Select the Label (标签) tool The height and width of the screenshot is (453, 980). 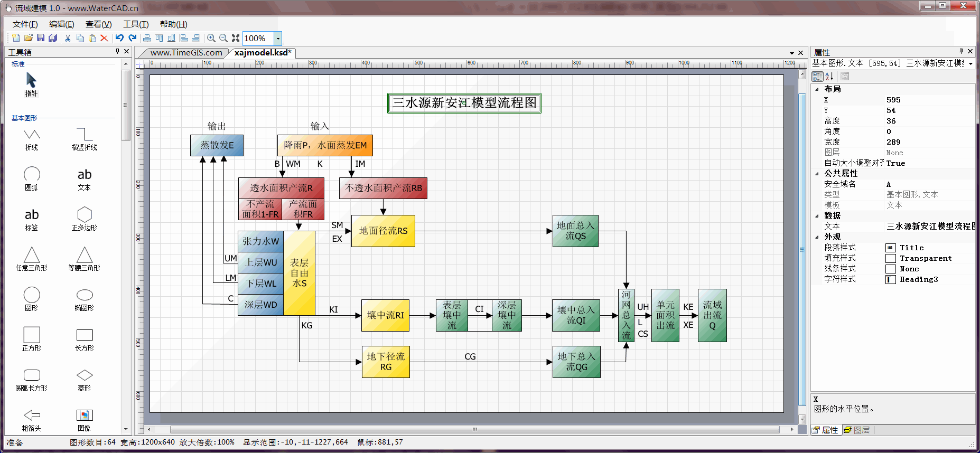(32, 219)
